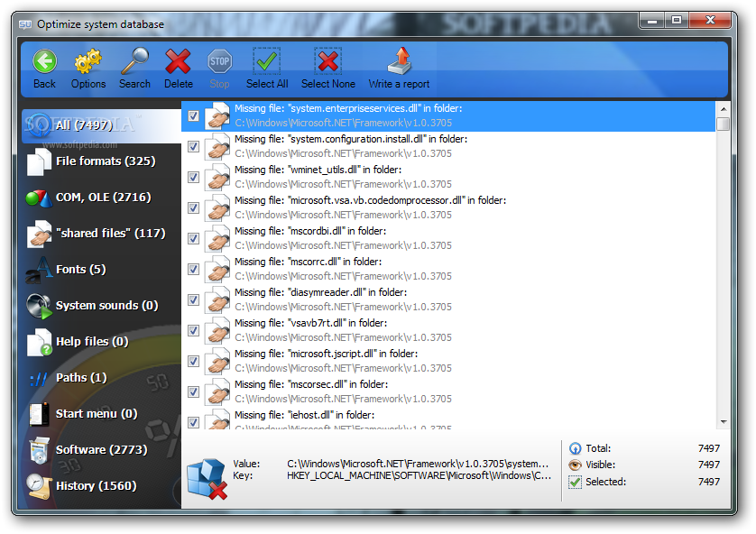The image size is (756, 534).
Task: Click the Paths (1) slashes icon
Action: [39, 379]
